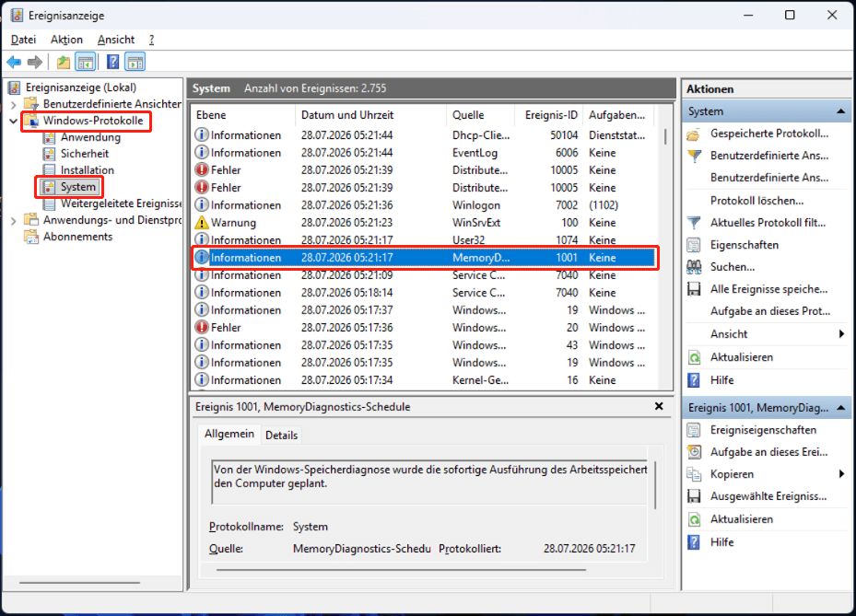Click the Sicherheit log icon

pyautogui.click(x=49, y=154)
